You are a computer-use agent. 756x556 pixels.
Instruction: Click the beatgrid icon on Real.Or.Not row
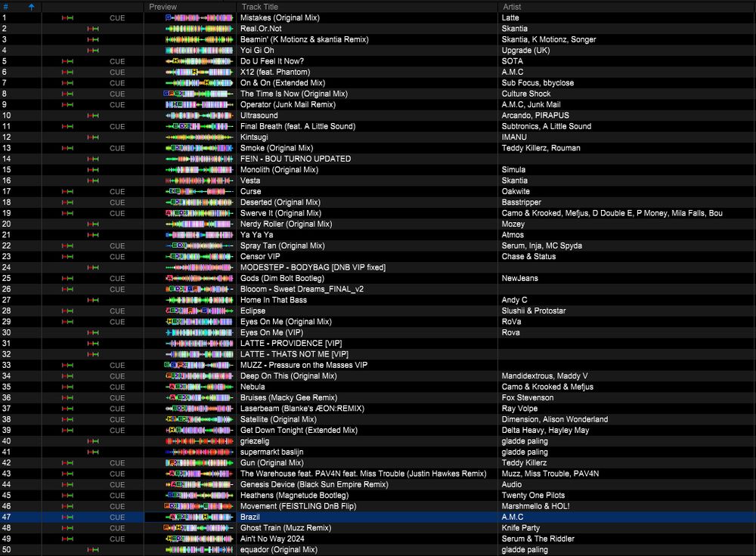point(92,29)
